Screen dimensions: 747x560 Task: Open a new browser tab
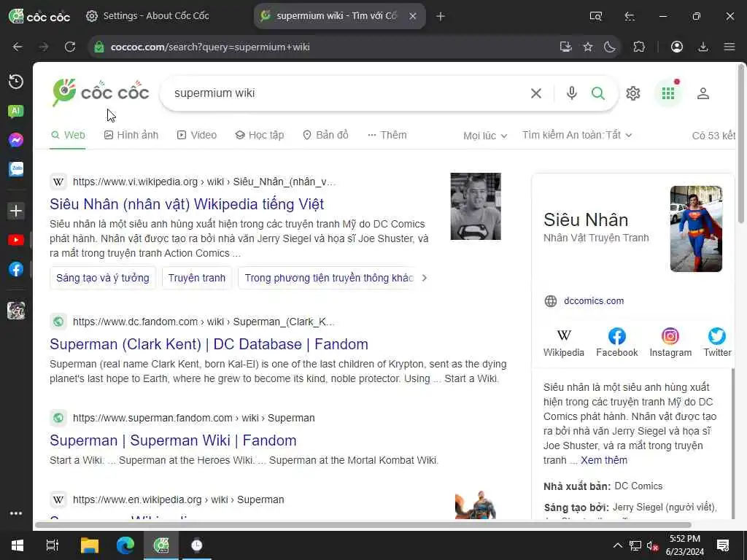[440, 16]
